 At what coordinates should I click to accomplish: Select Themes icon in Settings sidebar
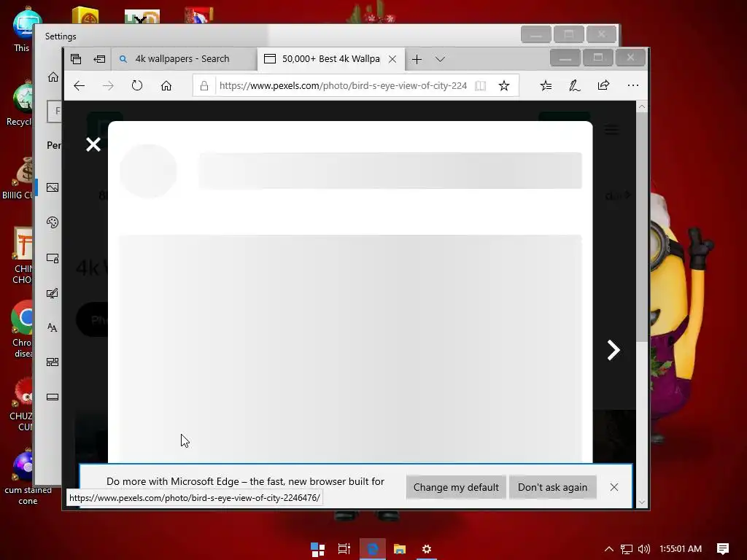click(53, 292)
